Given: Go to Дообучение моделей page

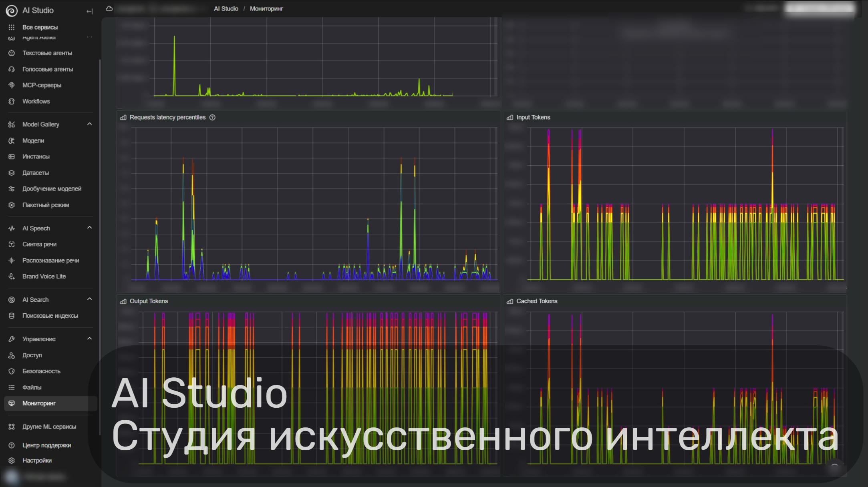Looking at the screenshot, I should coord(52,189).
